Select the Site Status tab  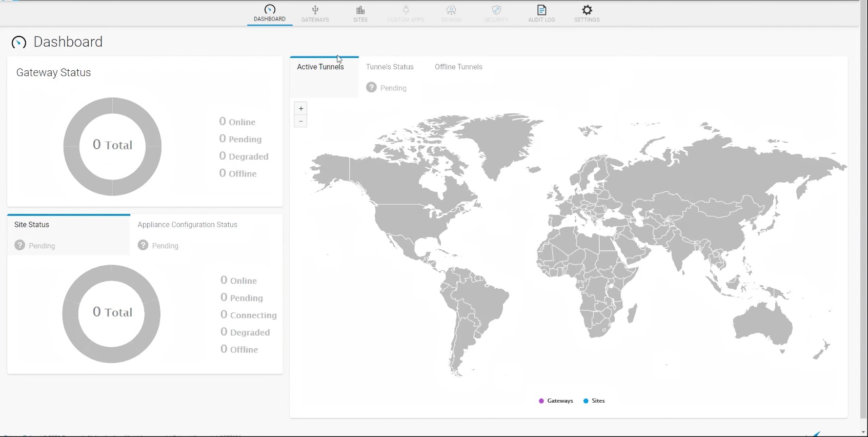(x=69, y=235)
